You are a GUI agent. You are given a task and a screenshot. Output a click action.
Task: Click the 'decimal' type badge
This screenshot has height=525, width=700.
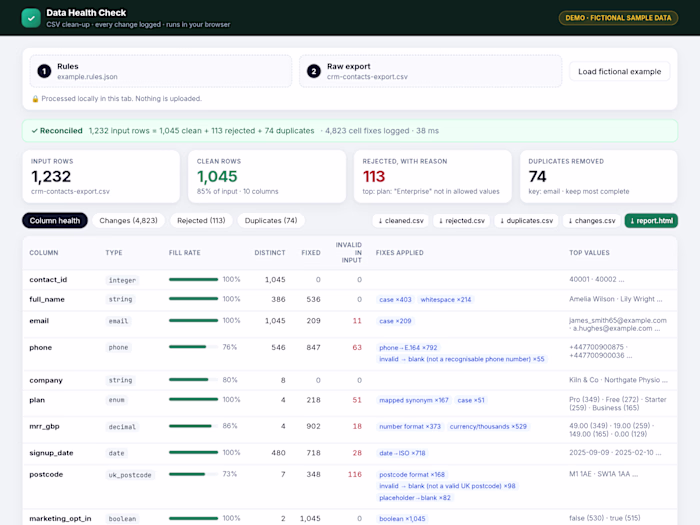[122, 427]
